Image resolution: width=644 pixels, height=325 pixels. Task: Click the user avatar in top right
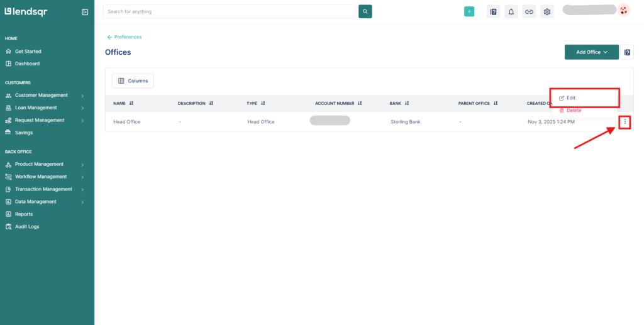623,10
